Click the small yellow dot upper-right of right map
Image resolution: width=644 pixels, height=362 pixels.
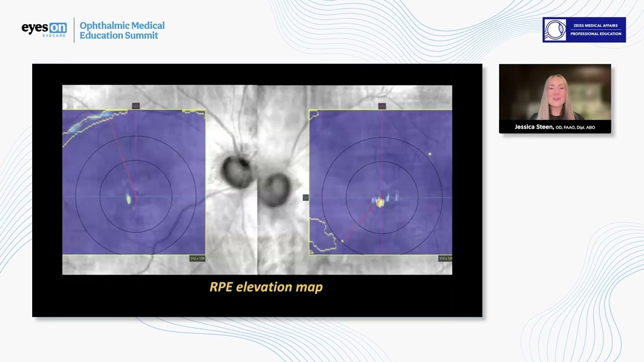tap(430, 154)
